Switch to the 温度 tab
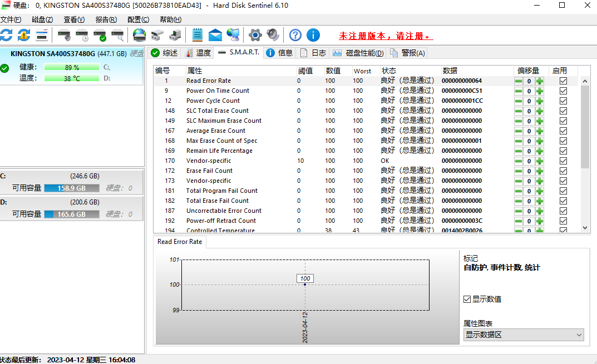Image resolution: width=597 pixels, height=364 pixels. (198, 53)
